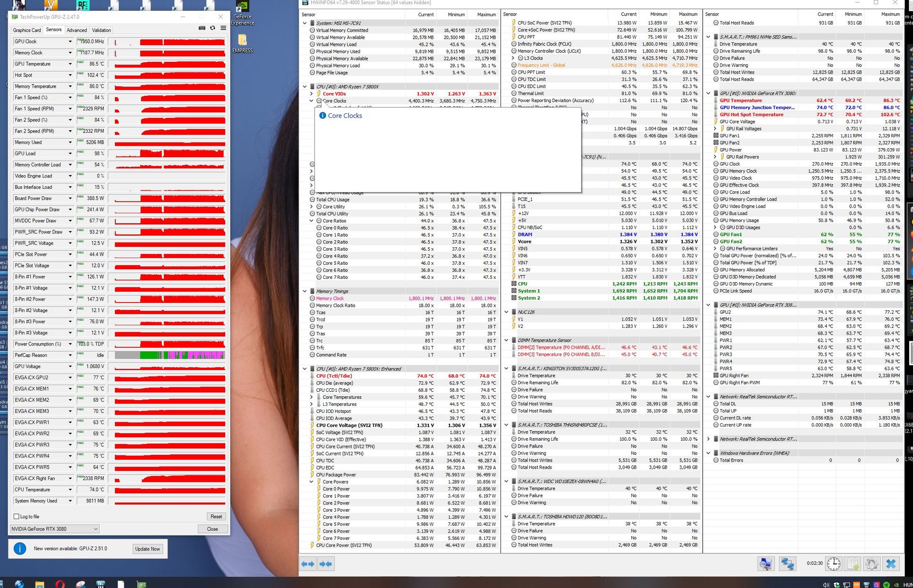Viewport: 913px width, 588px height.
Task: Open the Board Power Draw dropdown
Action: [70, 198]
